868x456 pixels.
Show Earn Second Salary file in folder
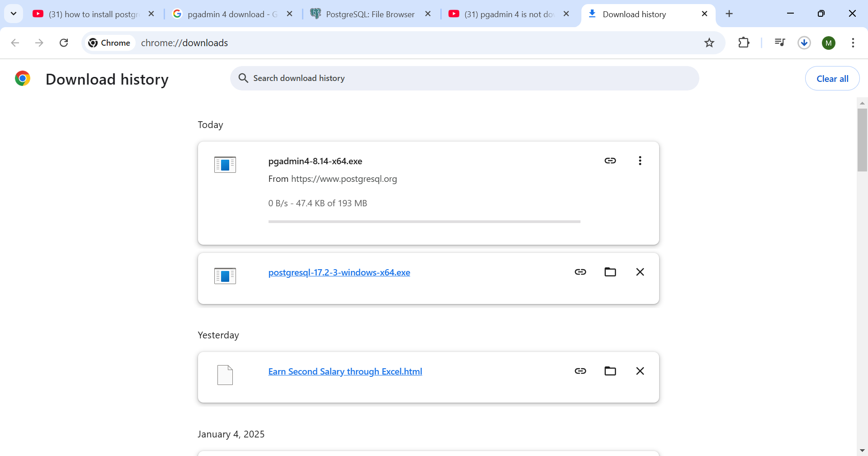[x=610, y=371]
